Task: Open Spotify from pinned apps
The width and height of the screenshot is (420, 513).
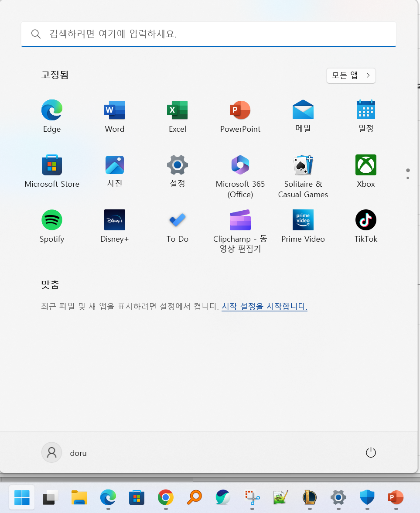Action: coord(51,226)
